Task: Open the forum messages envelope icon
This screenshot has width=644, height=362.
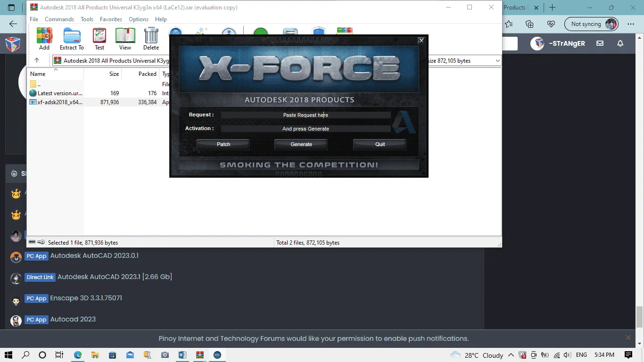Action: click(600, 43)
